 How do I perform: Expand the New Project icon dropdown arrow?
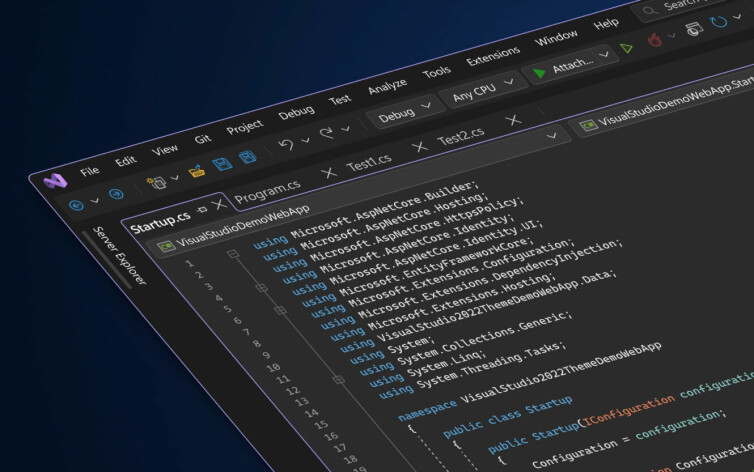point(175,178)
